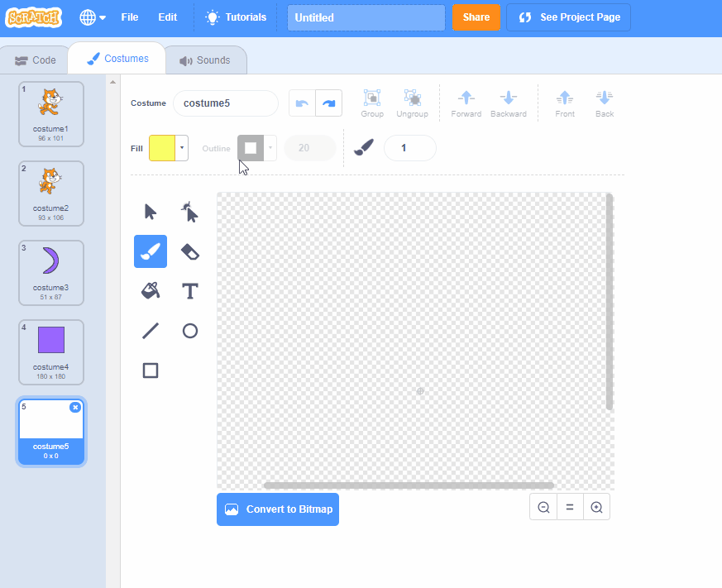The height and width of the screenshot is (588, 722).
Task: Click the redo arrow button
Action: [x=329, y=103]
